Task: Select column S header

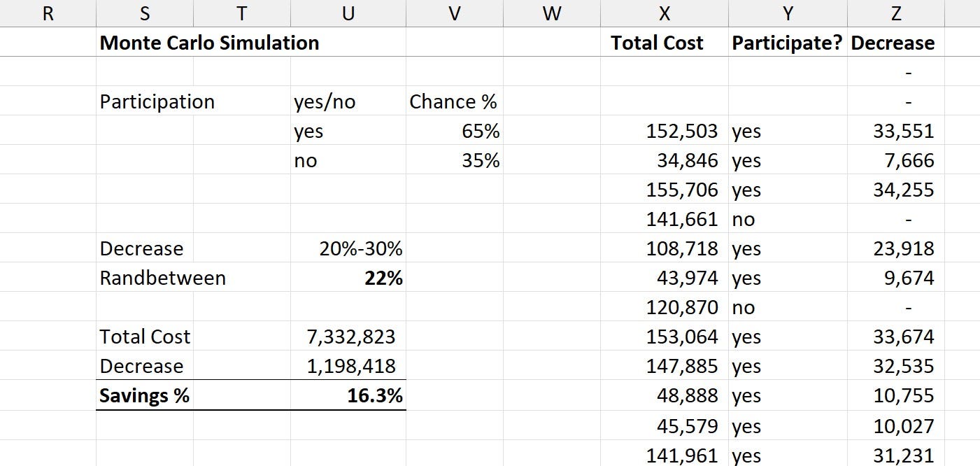Action: pyautogui.click(x=145, y=13)
